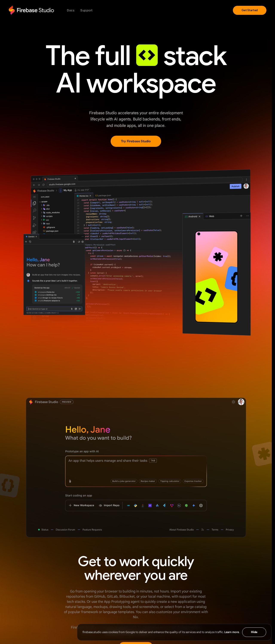275x644 pixels.
Task: Toggle the sun theme icon in Studio panel
Action: pos(233,402)
